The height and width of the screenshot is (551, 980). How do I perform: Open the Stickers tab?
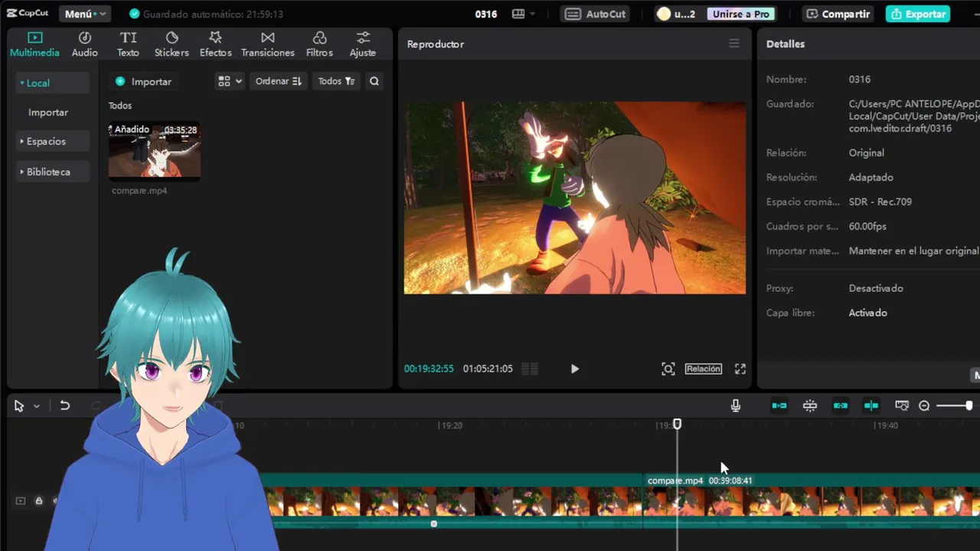(171, 44)
